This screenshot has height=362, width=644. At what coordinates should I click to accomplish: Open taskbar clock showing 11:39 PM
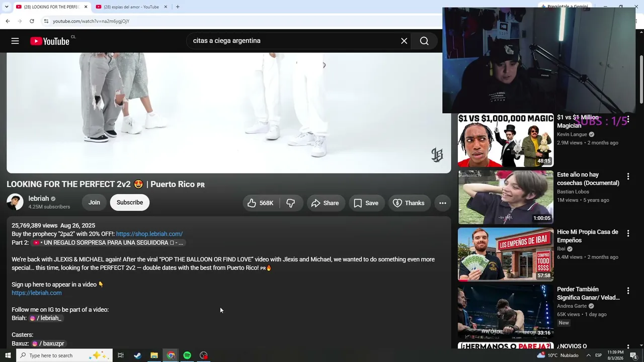(x=615, y=355)
